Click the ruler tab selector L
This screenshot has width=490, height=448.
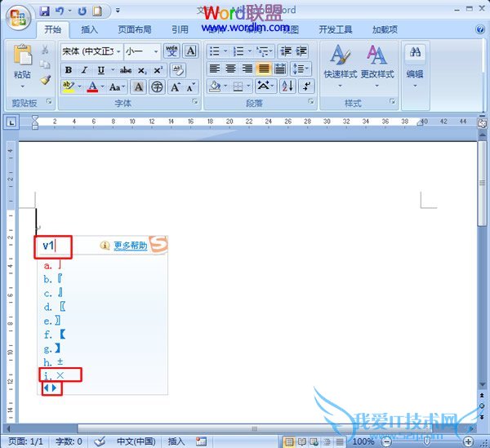pyautogui.click(x=11, y=122)
